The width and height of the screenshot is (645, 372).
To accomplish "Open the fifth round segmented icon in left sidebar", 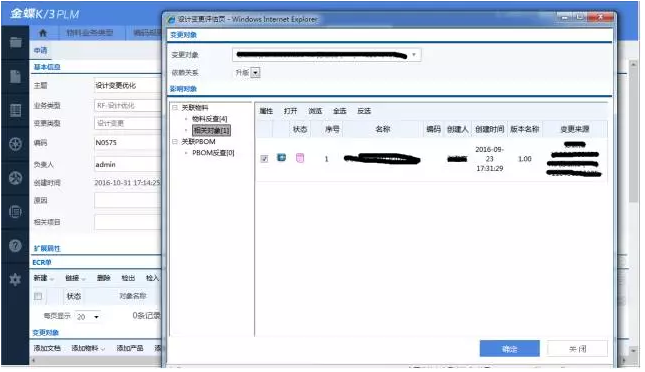I will 16,178.
